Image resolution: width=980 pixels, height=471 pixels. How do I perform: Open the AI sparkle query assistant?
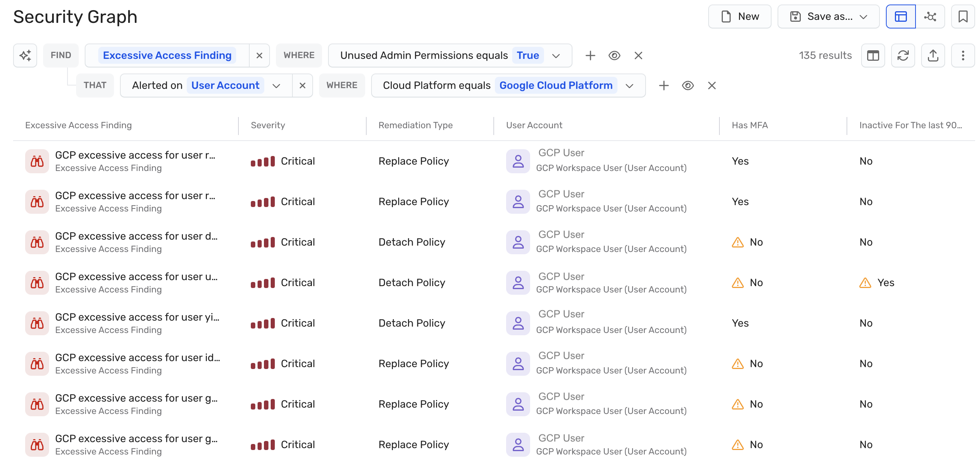[x=25, y=55]
